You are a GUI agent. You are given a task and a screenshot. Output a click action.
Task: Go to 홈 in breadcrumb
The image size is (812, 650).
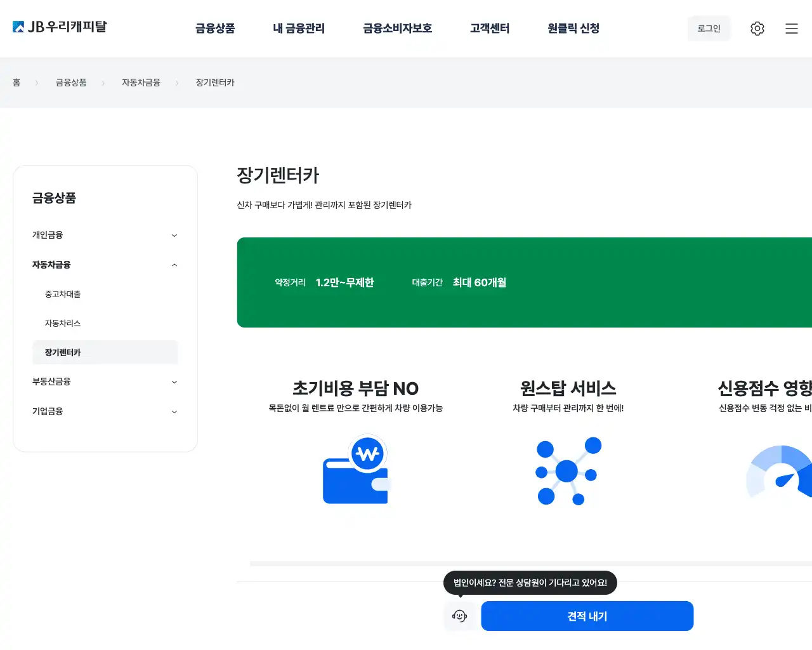[16, 83]
